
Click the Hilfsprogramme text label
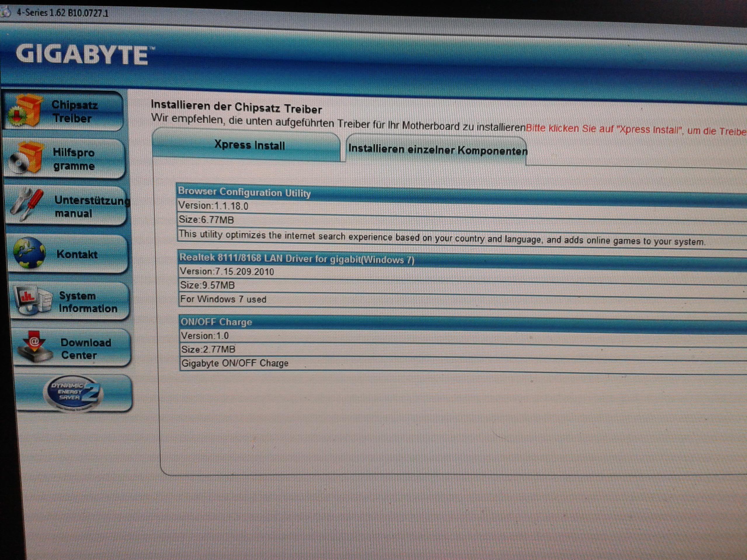pos(74,159)
